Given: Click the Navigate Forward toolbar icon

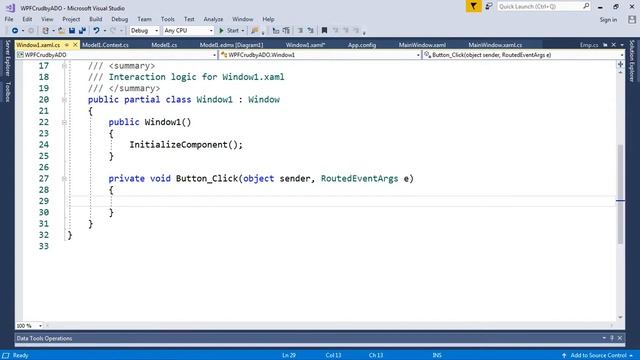Looking at the screenshot, I should [31, 31].
